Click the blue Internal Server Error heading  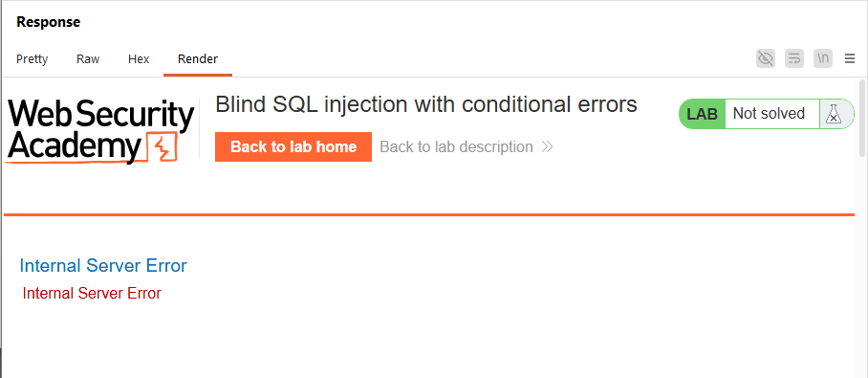pos(103,265)
